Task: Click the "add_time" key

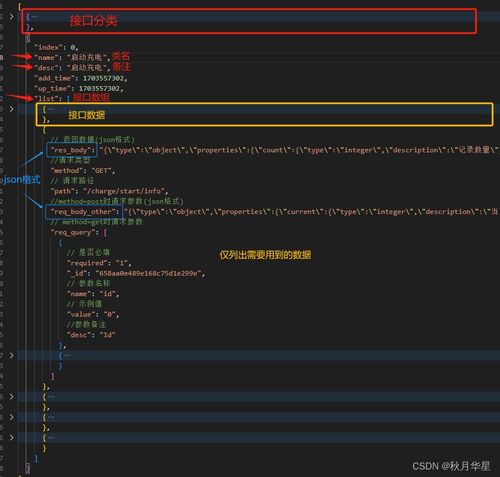Action: point(54,78)
